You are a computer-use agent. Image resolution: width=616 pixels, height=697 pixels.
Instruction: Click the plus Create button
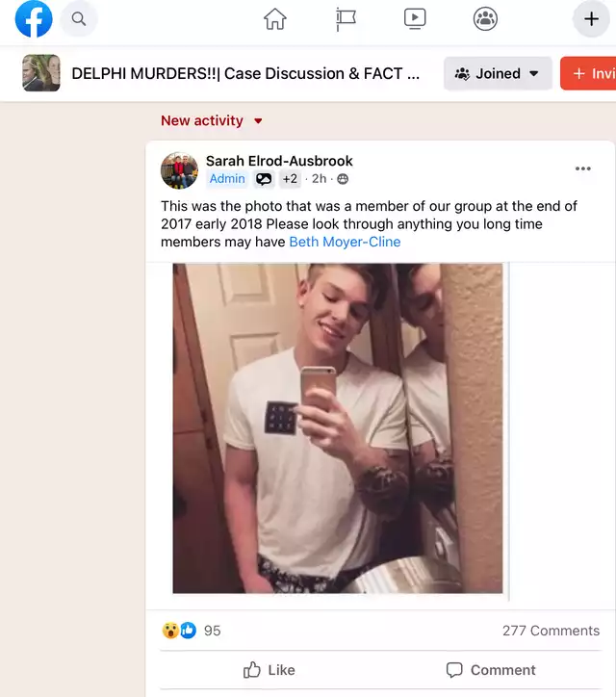(x=591, y=19)
